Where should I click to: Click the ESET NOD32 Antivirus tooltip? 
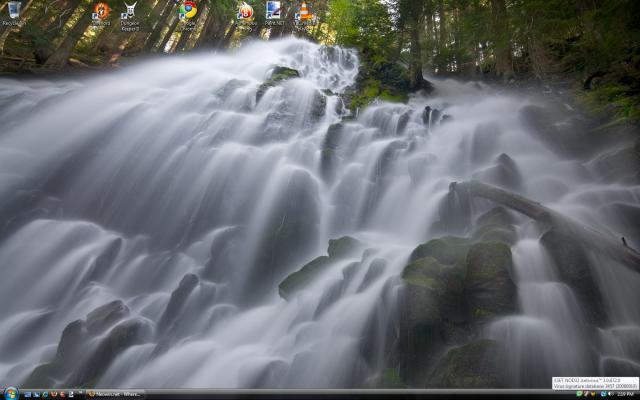[x=596, y=383]
